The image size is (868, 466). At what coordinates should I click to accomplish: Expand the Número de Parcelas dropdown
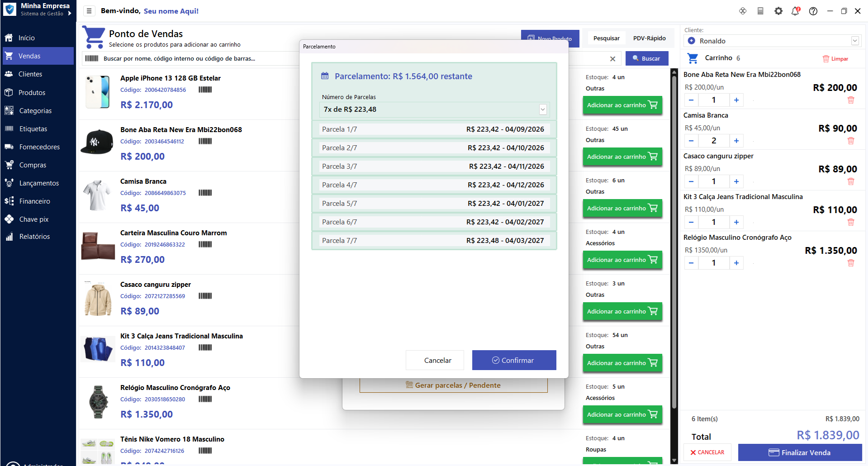[543, 109]
